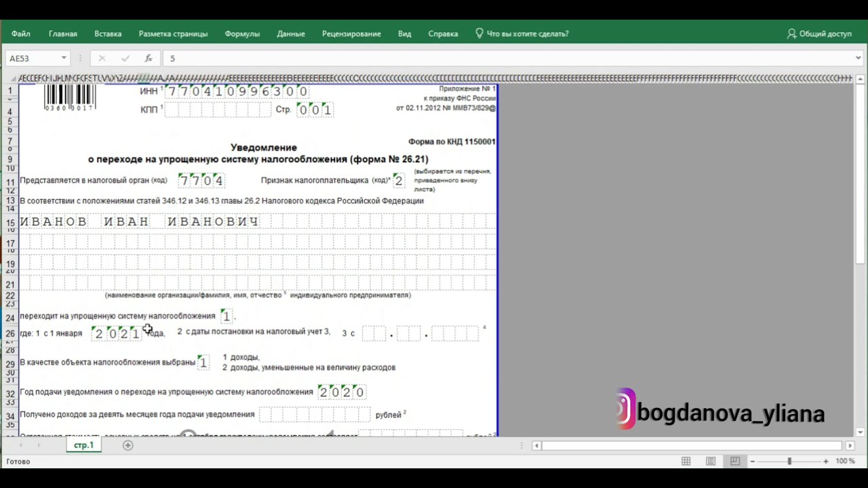This screenshot has width=868, height=488.
Task: Select row header 15
Action: point(9,222)
